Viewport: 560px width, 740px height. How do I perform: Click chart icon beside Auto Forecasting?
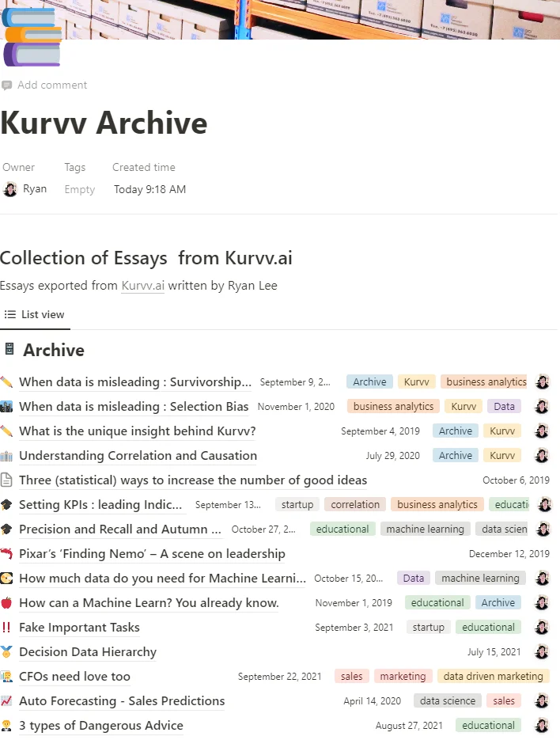(6, 701)
